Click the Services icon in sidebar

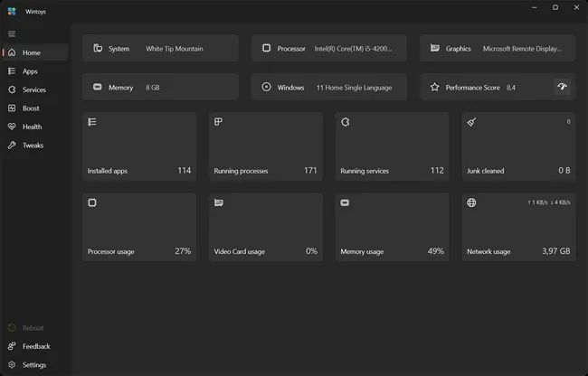[x=12, y=89]
